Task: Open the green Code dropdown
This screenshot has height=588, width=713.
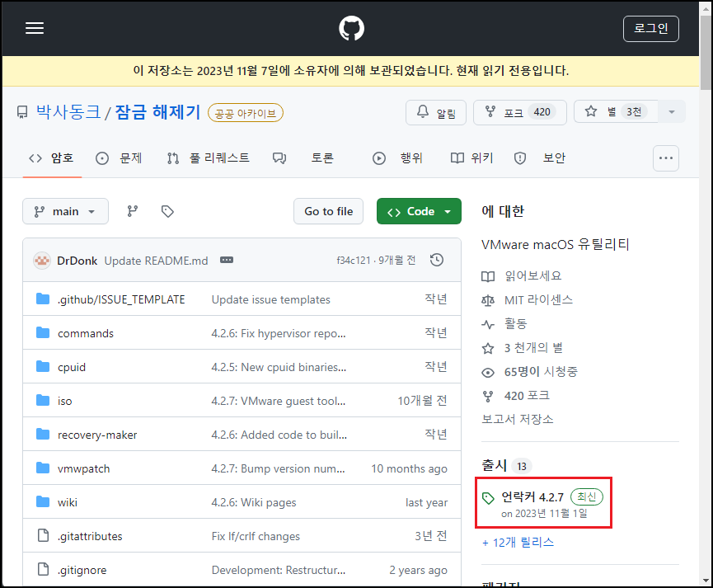Action: (x=419, y=211)
